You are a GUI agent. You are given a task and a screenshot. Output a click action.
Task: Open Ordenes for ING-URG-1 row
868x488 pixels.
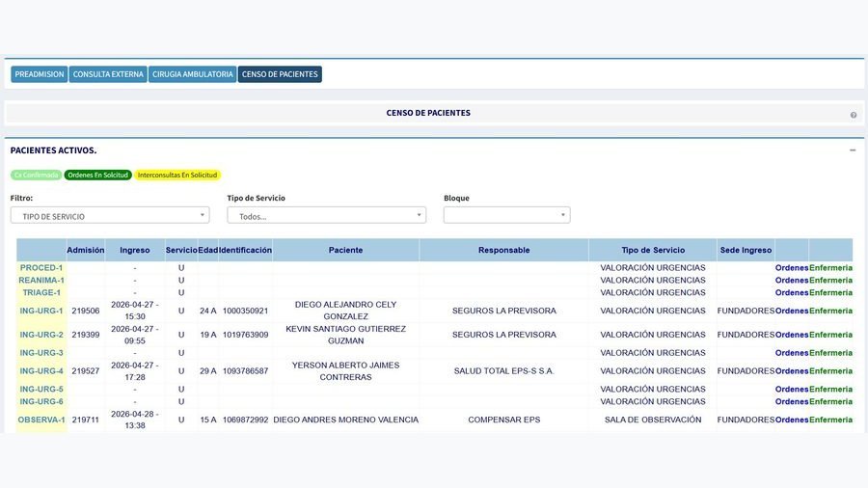tap(792, 311)
